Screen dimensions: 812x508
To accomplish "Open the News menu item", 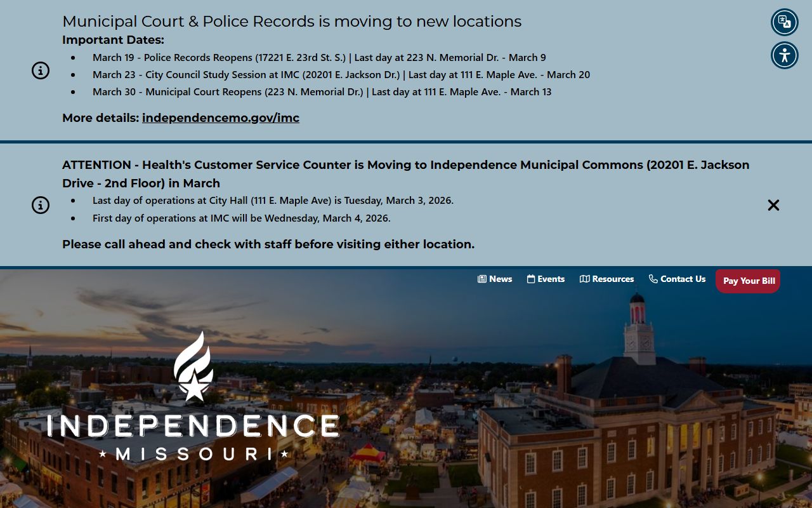I will [x=495, y=279].
